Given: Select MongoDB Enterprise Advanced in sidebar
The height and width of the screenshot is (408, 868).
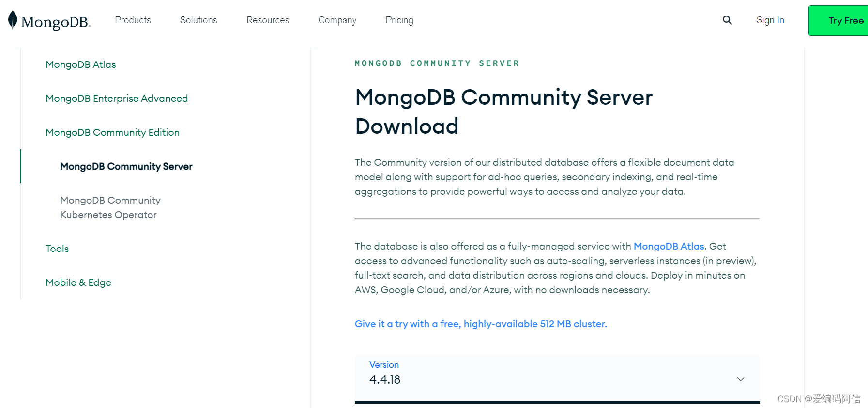Looking at the screenshot, I should 117,98.
